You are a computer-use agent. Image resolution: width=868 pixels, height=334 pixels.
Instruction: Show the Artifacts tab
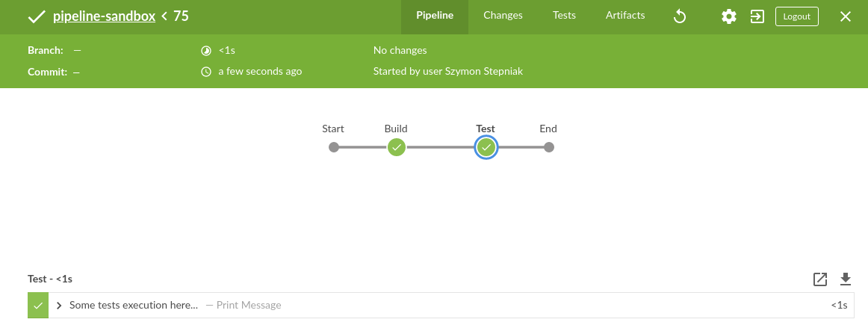tap(625, 16)
